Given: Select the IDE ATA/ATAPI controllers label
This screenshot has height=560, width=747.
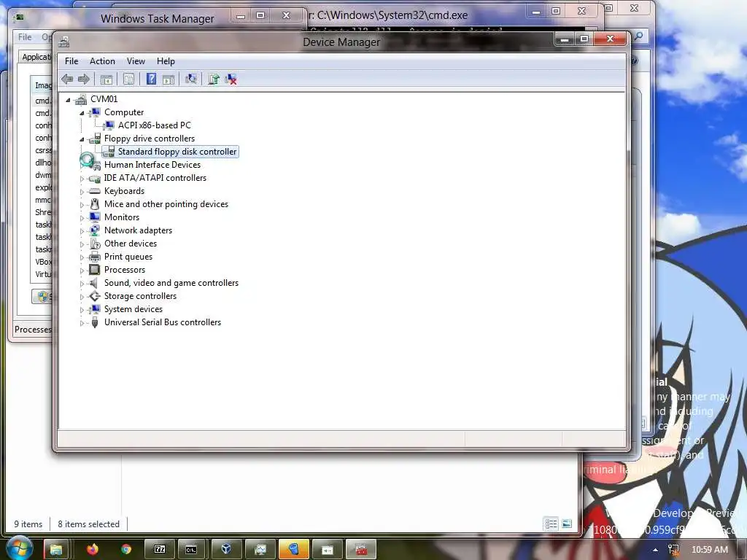Looking at the screenshot, I should (155, 178).
